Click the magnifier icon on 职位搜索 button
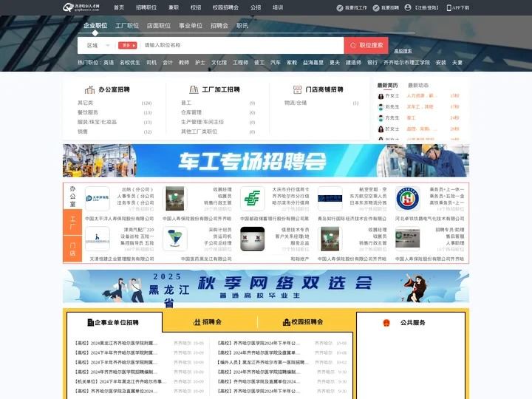 [353, 45]
